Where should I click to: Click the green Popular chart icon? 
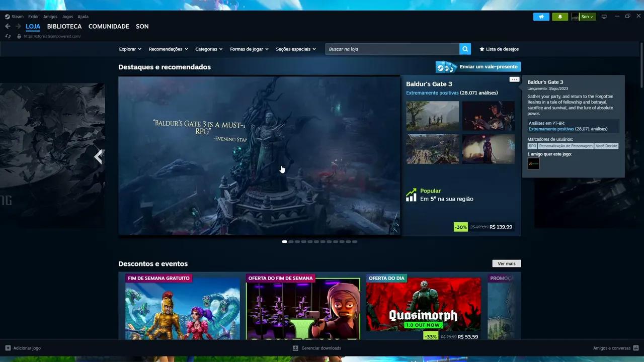[x=412, y=195]
